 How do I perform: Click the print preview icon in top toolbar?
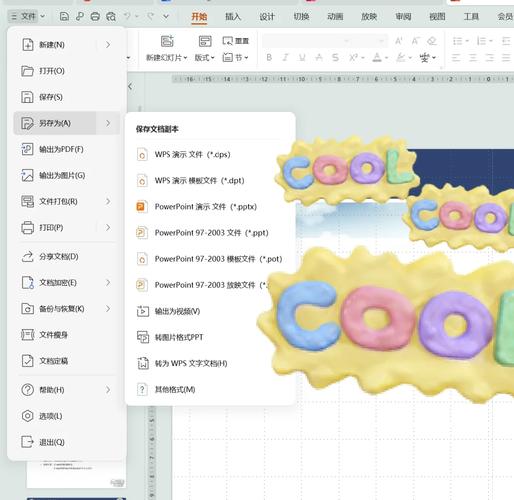(x=111, y=16)
